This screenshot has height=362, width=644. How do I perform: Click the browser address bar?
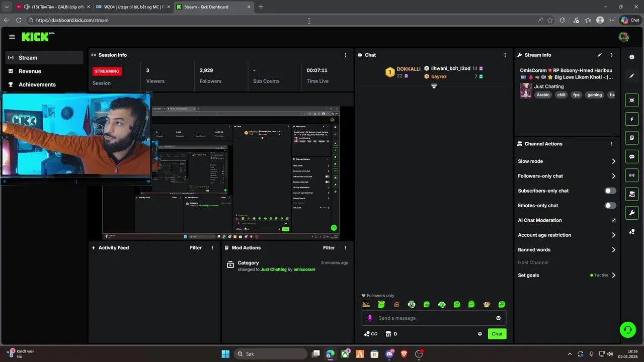282,20
